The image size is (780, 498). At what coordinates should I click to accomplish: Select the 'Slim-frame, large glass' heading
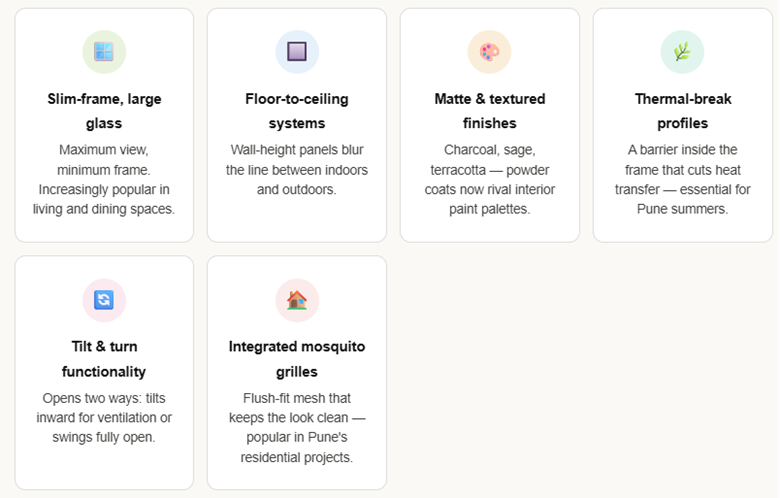pyautogui.click(x=104, y=111)
